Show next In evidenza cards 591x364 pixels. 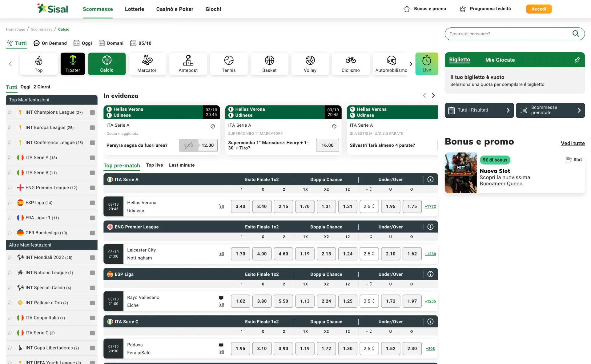pos(433,95)
